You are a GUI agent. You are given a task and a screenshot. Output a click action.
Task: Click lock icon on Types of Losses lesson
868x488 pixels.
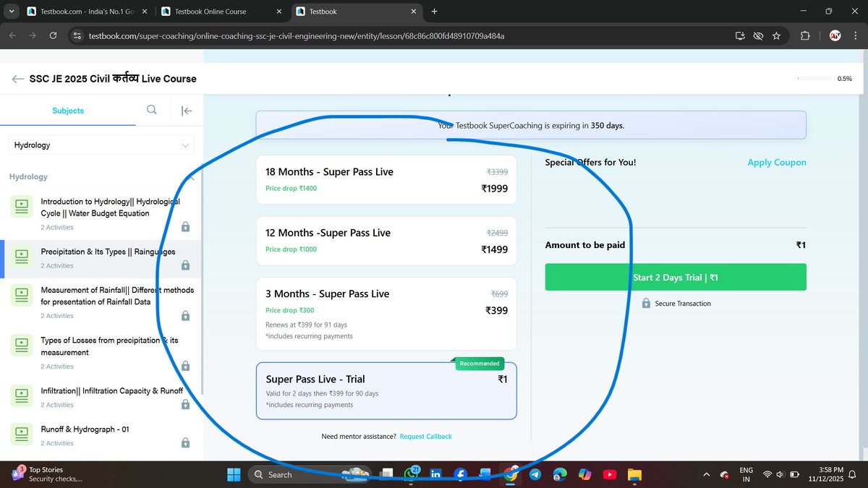(186, 366)
